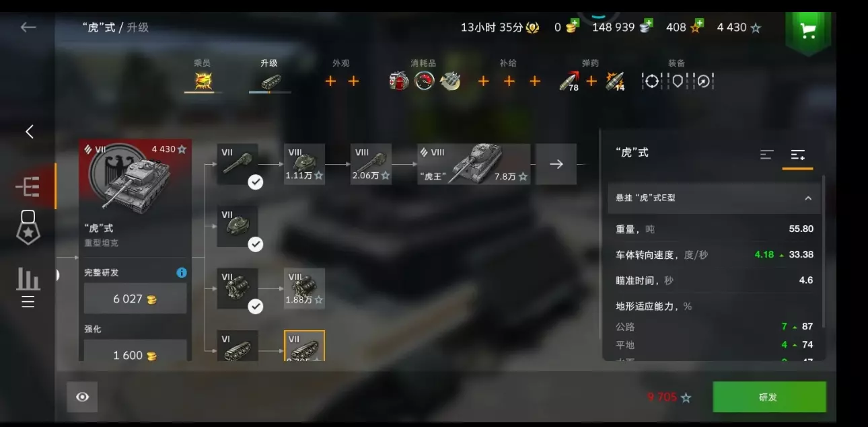Open the tech tree sidebar icon
The width and height of the screenshot is (868, 427).
(x=28, y=187)
